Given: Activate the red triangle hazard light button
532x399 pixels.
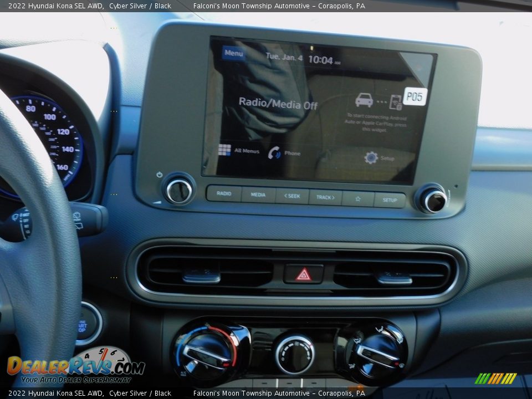Looking at the screenshot, I should point(304,274).
